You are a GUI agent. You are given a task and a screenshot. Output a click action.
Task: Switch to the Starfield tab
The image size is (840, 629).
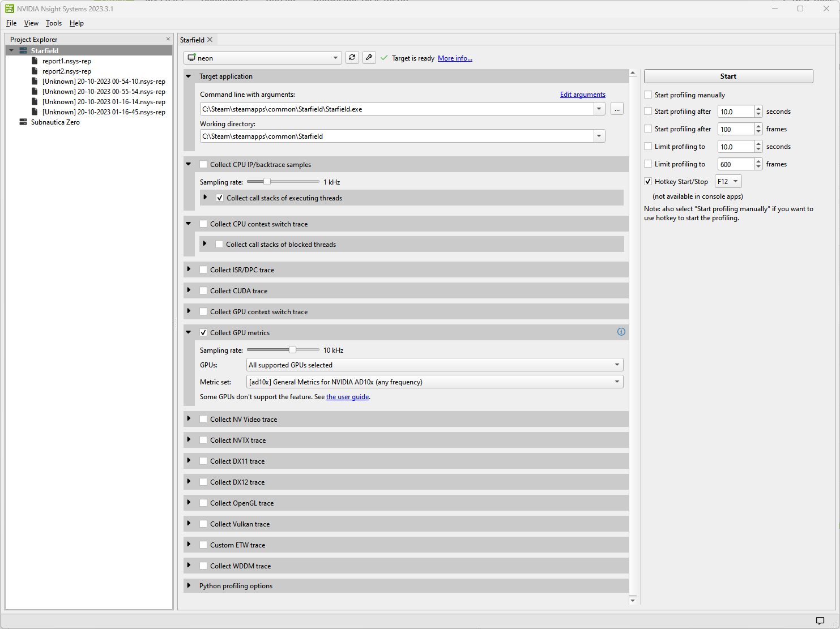pos(193,40)
